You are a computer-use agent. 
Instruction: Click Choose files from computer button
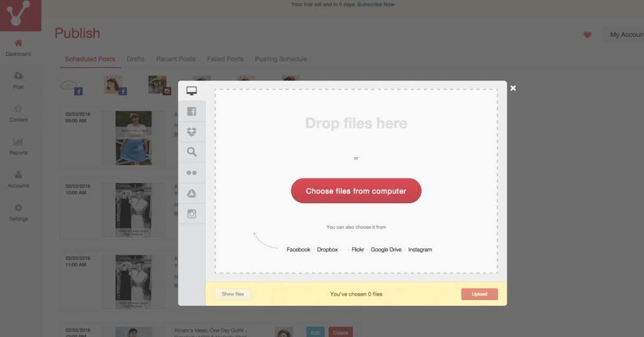pos(356,191)
